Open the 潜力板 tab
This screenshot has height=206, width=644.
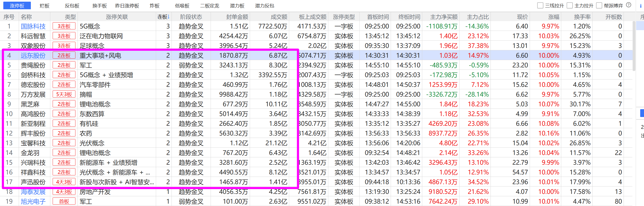click(237, 5)
